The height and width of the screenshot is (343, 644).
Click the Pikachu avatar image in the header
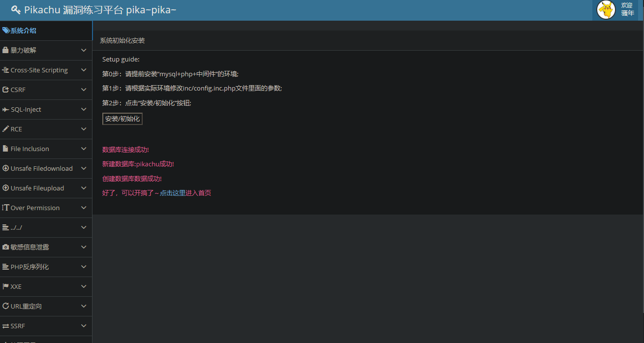tap(606, 10)
